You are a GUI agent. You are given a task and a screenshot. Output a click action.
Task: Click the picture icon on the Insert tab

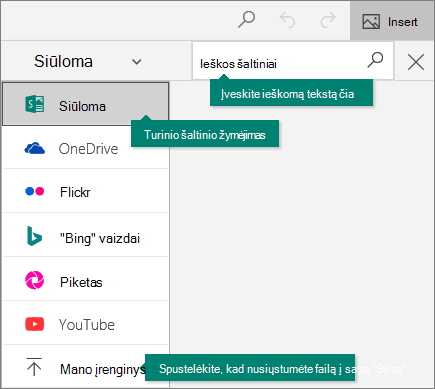pyautogui.click(x=371, y=21)
